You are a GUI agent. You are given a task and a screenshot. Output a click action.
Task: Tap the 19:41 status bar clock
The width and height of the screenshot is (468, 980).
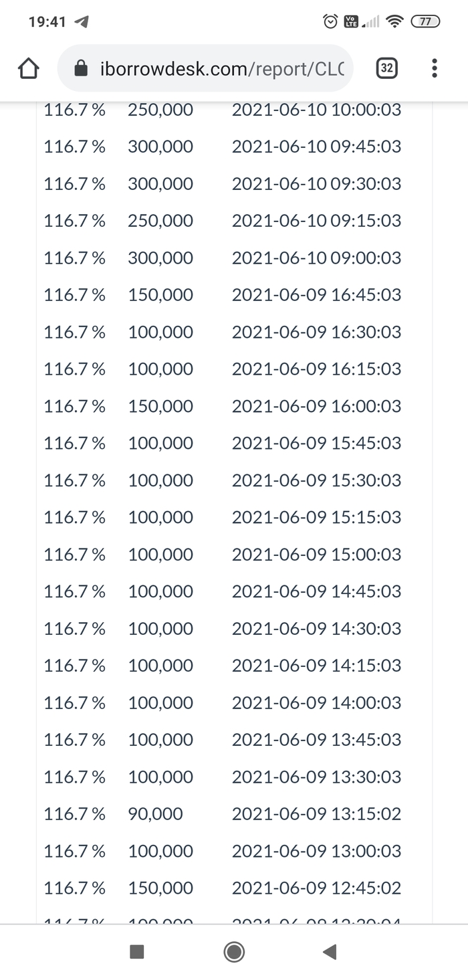coord(47,21)
